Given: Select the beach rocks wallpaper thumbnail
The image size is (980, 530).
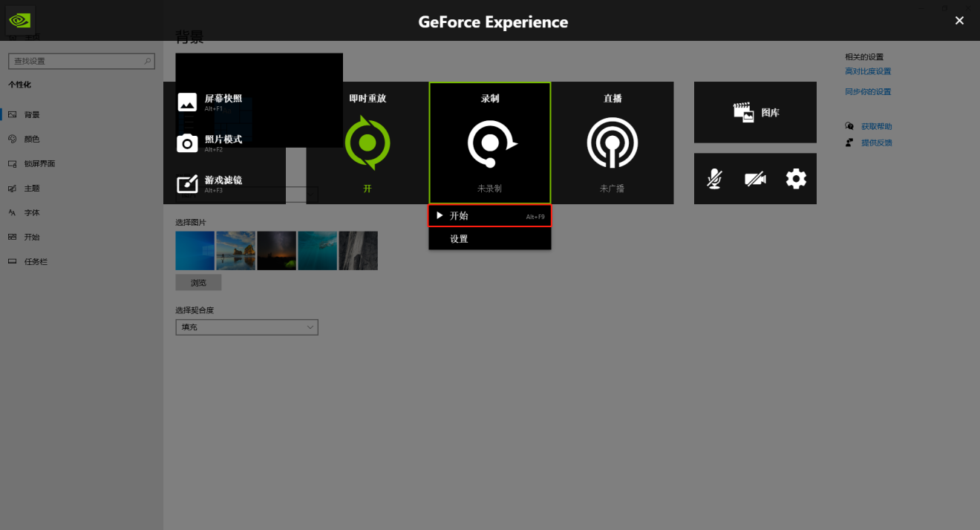Looking at the screenshot, I should 236,250.
